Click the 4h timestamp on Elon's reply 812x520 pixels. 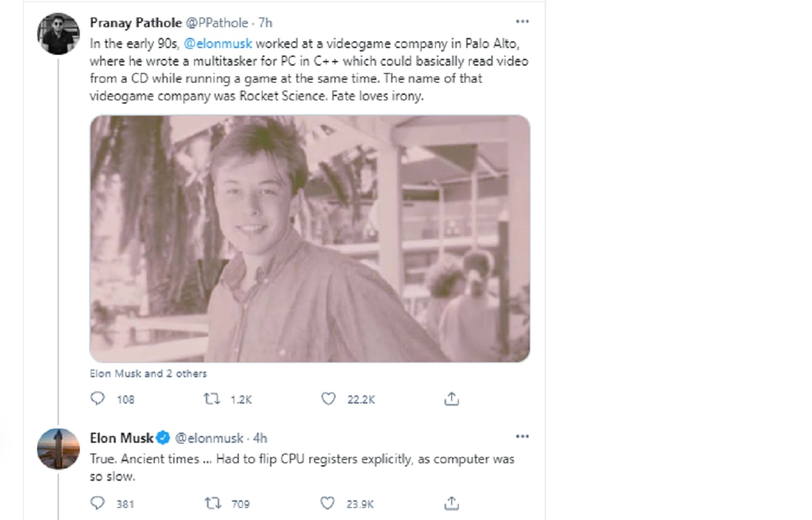(261, 438)
